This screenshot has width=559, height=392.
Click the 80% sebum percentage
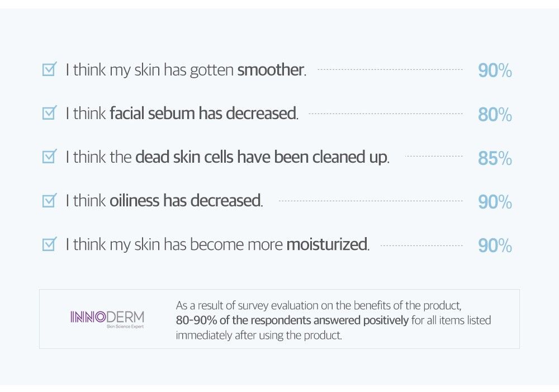[495, 115]
